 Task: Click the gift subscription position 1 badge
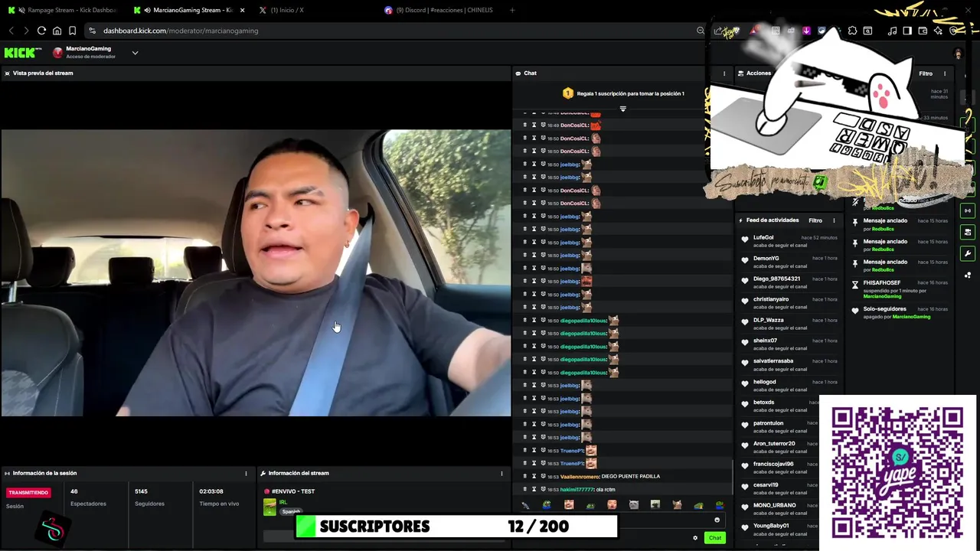pos(568,93)
